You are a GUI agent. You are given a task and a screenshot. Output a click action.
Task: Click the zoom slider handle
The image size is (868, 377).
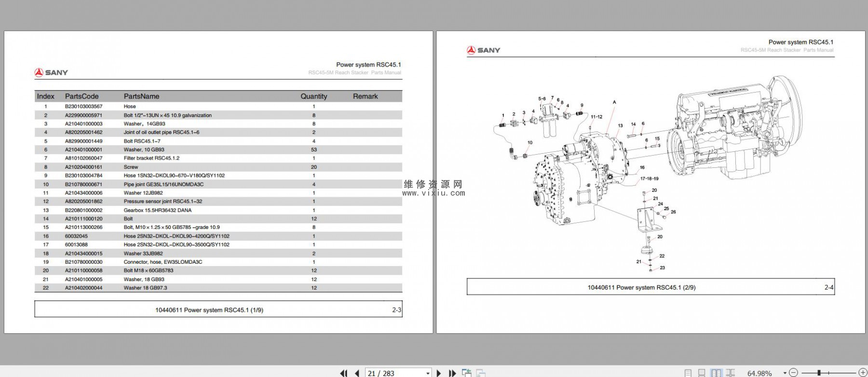[x=819, y=373]
